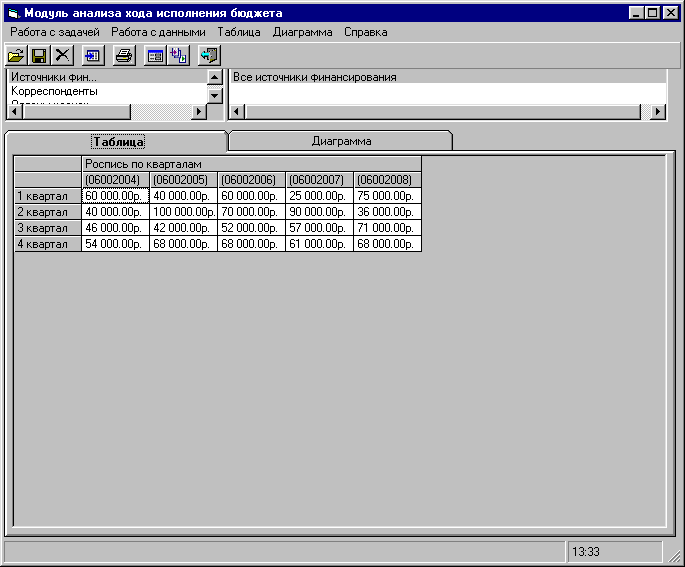685x567 pixels.
Task: Select Все источники финансирования entry
Action: coord(447,77)
